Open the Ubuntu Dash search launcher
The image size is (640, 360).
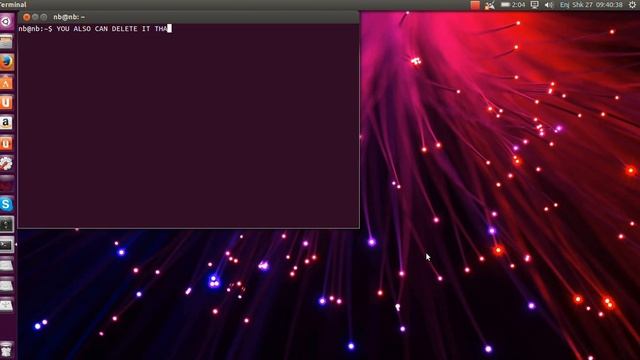coord(6,21)
